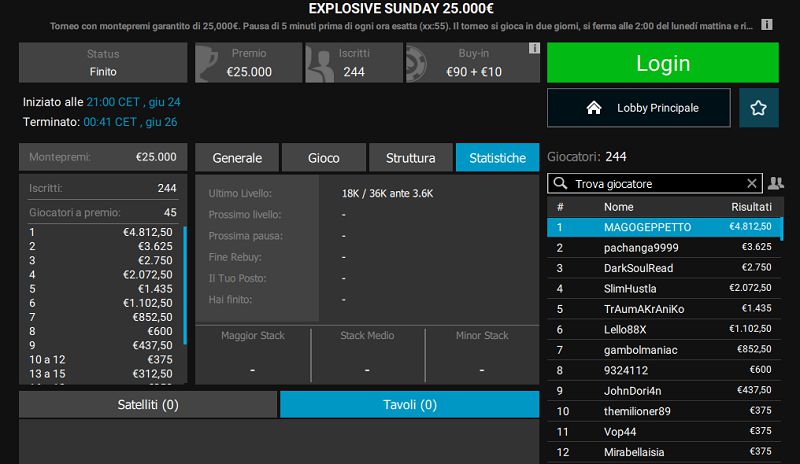The height and width of the screenshot is (464, 800).
Task: Click the player list scrollbar
Action: pos(781,228)
